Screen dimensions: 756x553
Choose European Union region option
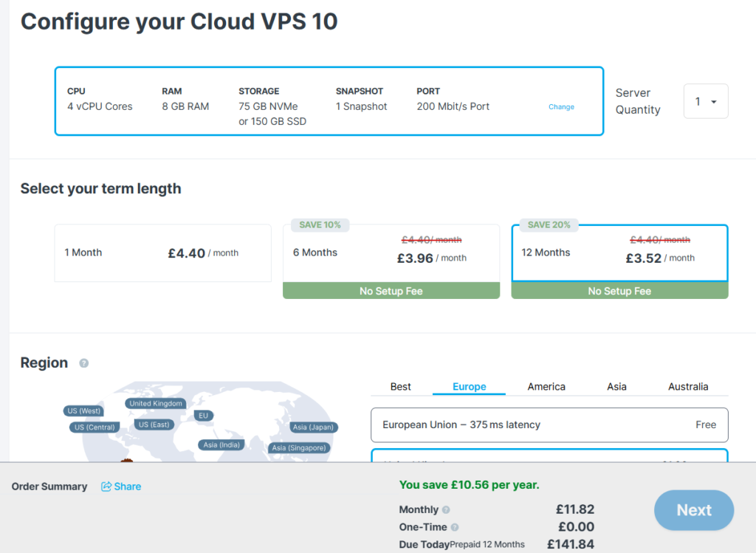pos(549,425)
